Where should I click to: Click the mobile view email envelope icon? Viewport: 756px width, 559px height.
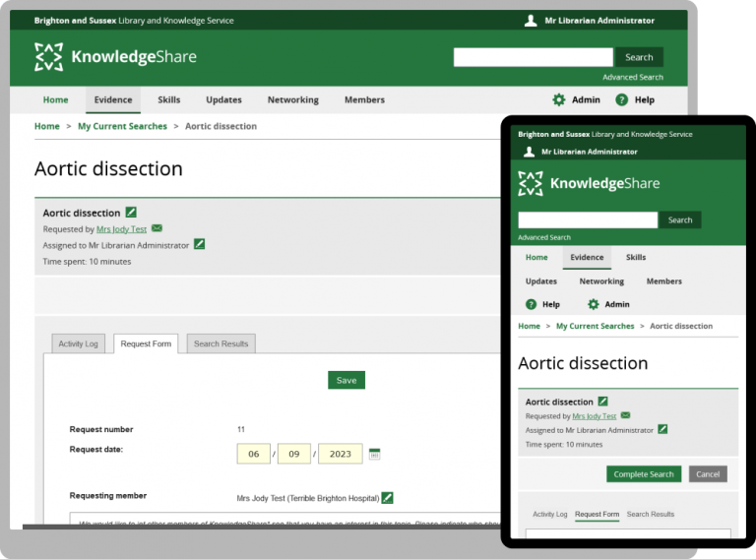(x=625, y=416)
